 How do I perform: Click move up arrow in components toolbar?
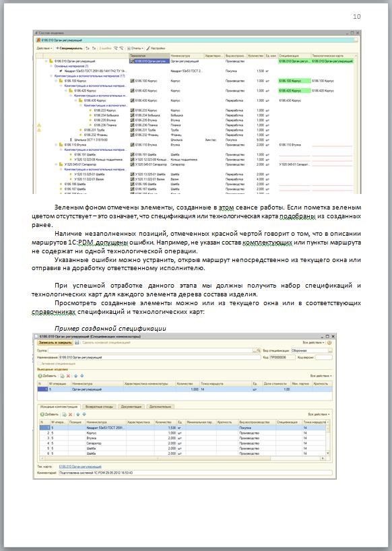tap(78, 414)
